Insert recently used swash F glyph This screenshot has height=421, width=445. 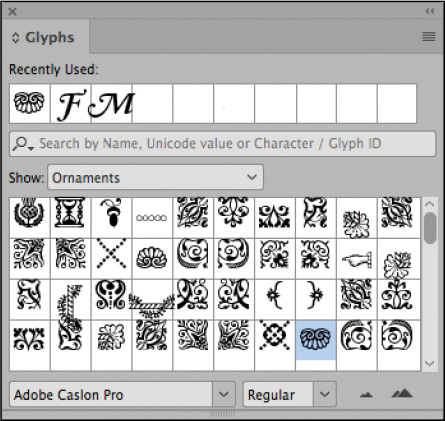point(70,104)
